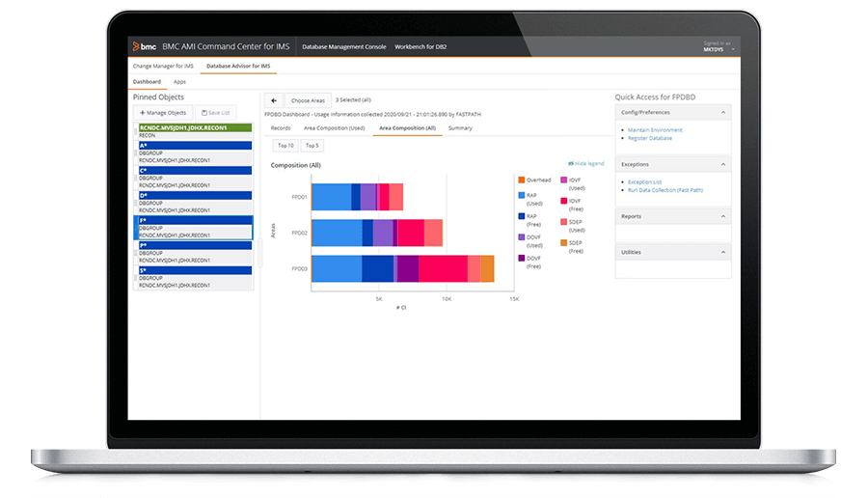Image resolution: width=868 pixels, height=498 pixels.
Task: Click the Save List disk icon
Action: [204, 113]
